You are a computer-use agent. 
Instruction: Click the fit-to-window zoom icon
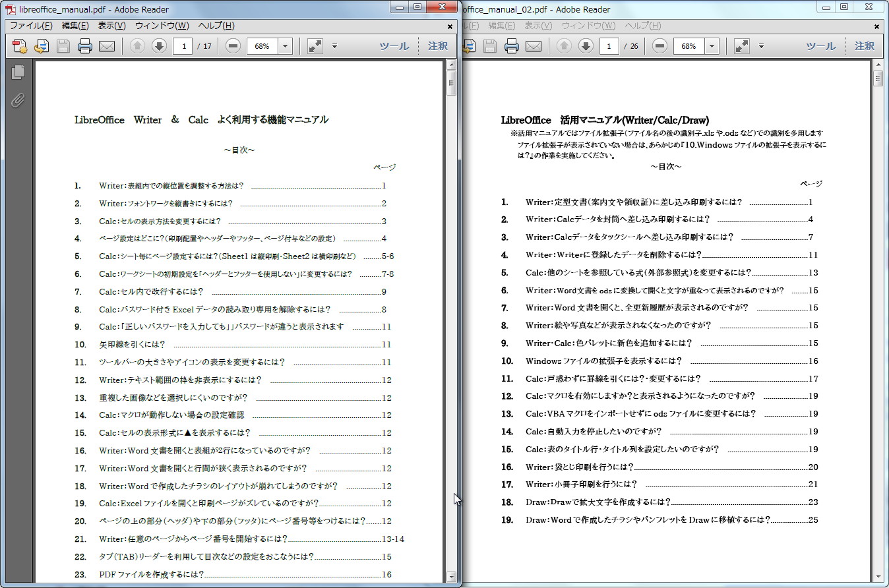click(x=315, y=46)
